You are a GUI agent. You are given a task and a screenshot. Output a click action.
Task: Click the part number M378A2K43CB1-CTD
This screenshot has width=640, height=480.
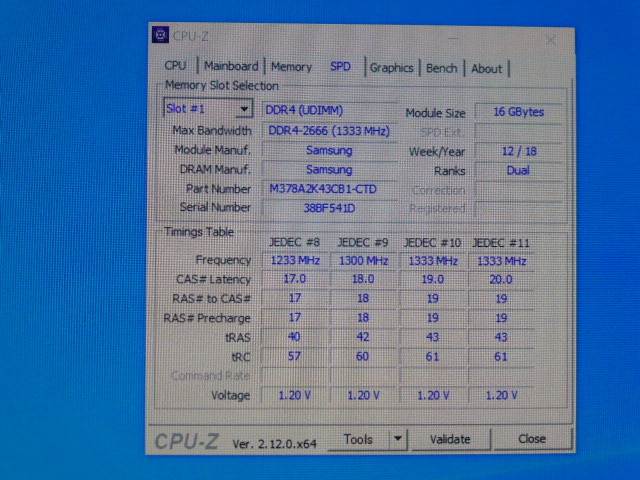(x=329, y=189)
